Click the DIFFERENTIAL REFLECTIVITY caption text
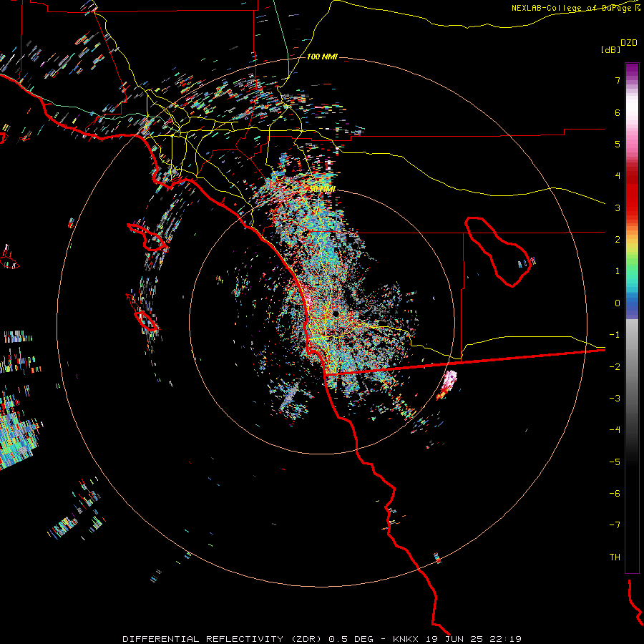 [x=203, y=639]
